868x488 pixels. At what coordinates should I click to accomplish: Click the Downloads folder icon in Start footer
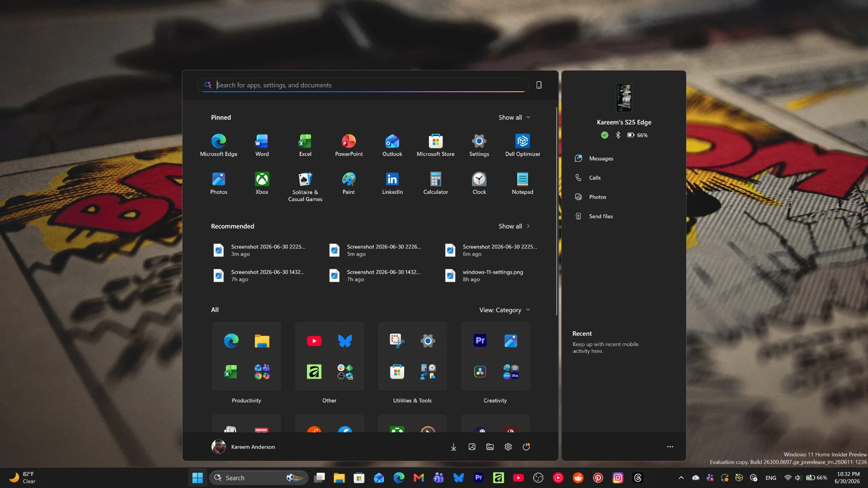(454, 447)
